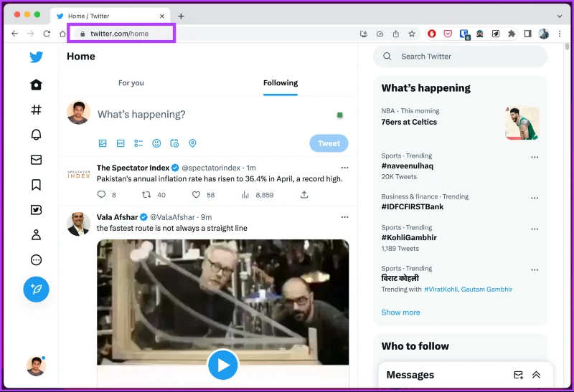
Task: Open Twitter Blue icon in sidebar
Action: tap(36, 210)
